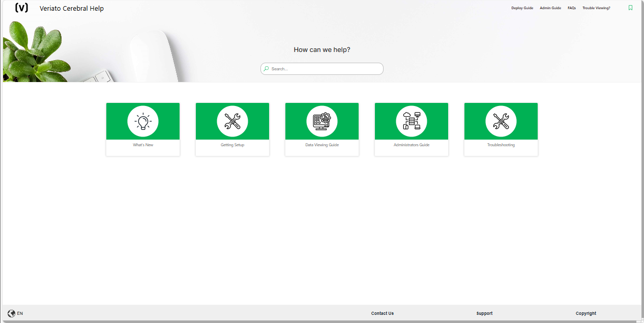Click the 'How can we help?' heading
This screenshot has height=323, width=644.
tap(322, 50)
